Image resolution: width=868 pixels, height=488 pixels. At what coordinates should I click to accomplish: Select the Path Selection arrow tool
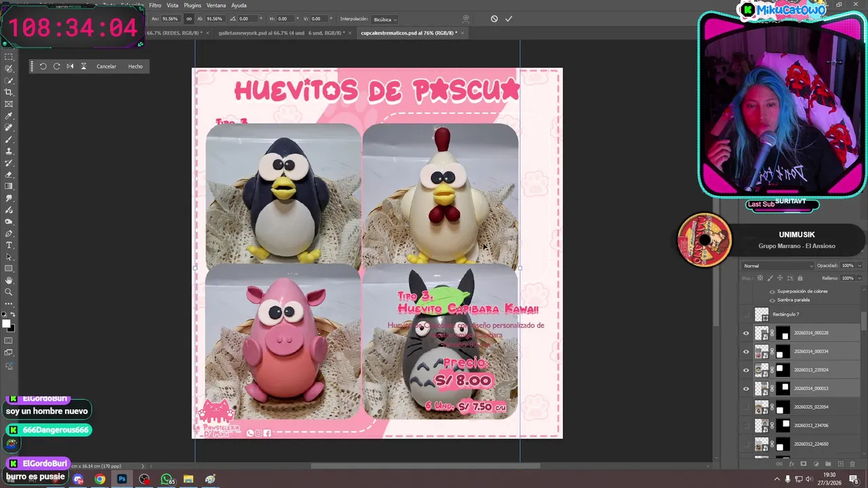click(9, 257)
